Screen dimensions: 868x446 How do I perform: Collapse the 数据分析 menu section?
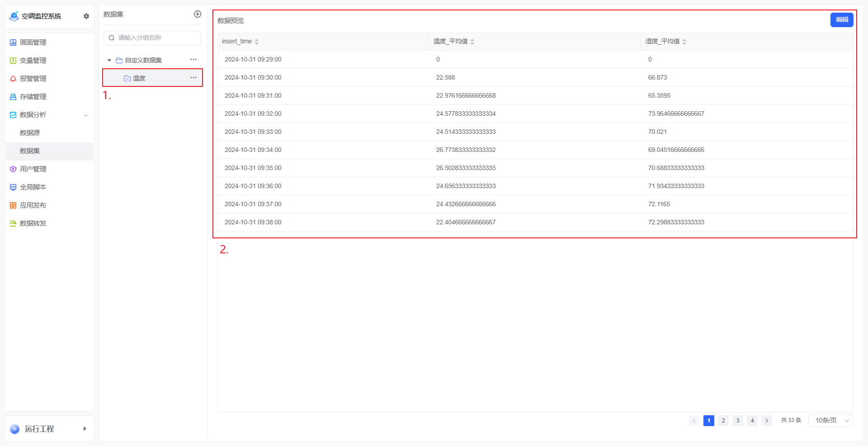pyautogui.click(x=86, y=115)
